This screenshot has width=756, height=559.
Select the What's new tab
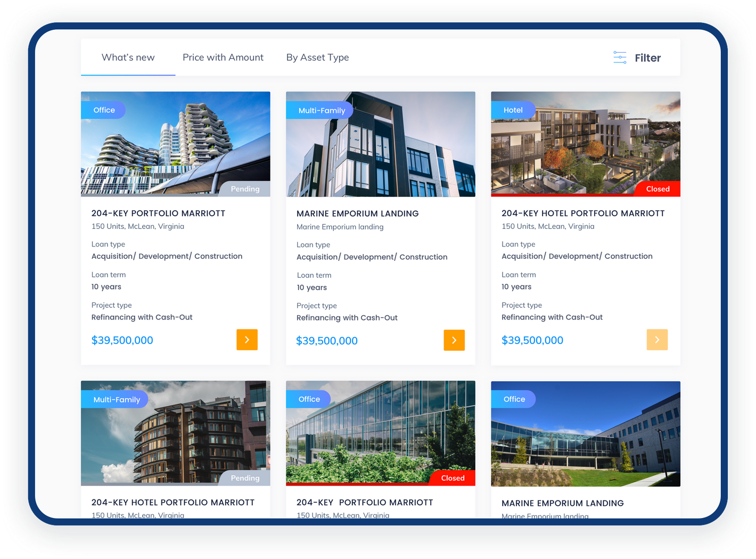coord(128,57)
